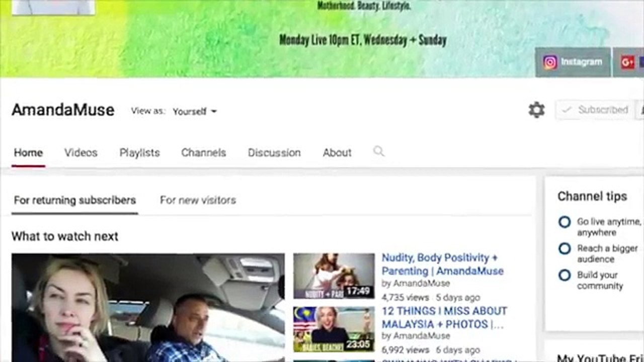Image resolution: width=644 pixels, height=362 pixels.
Task: Open channel settings gear icon
Action: tap(536, 110)
